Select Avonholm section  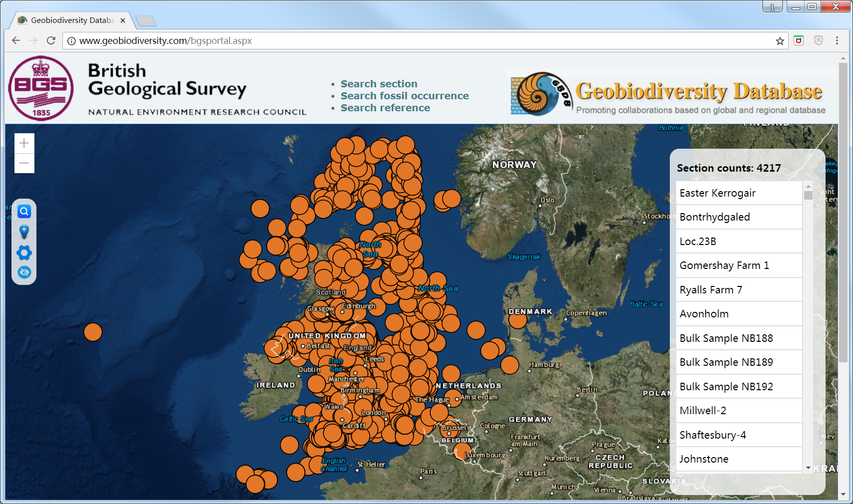[x=739, y=314]
